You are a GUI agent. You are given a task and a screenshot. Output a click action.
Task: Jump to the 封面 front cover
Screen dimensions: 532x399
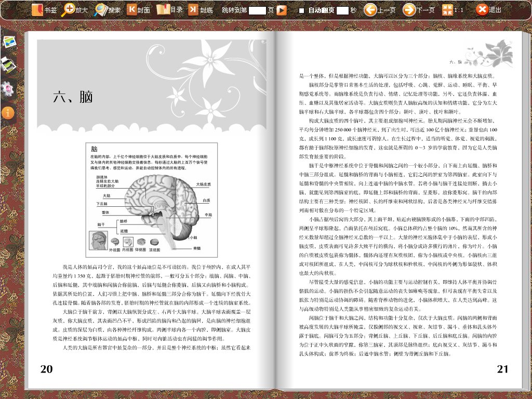[x=138, y=10]
